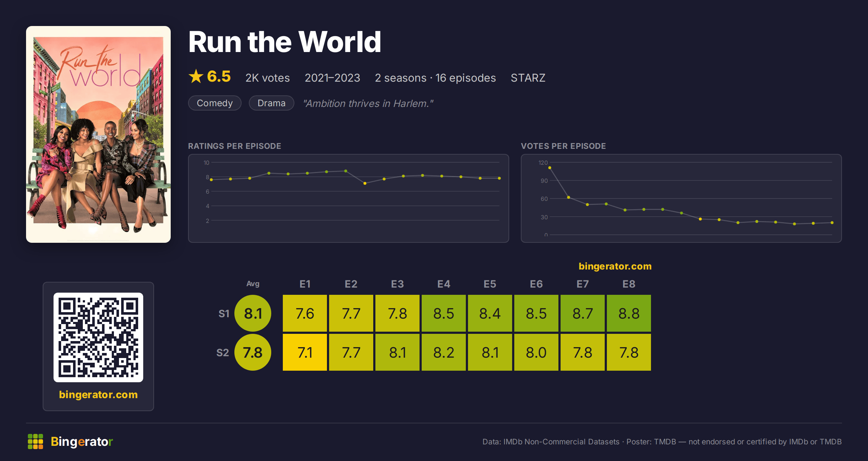Select season 2 episode 4 rated 8.2
Viewport: 868px width, 461px height.
[x=444, y=352]
